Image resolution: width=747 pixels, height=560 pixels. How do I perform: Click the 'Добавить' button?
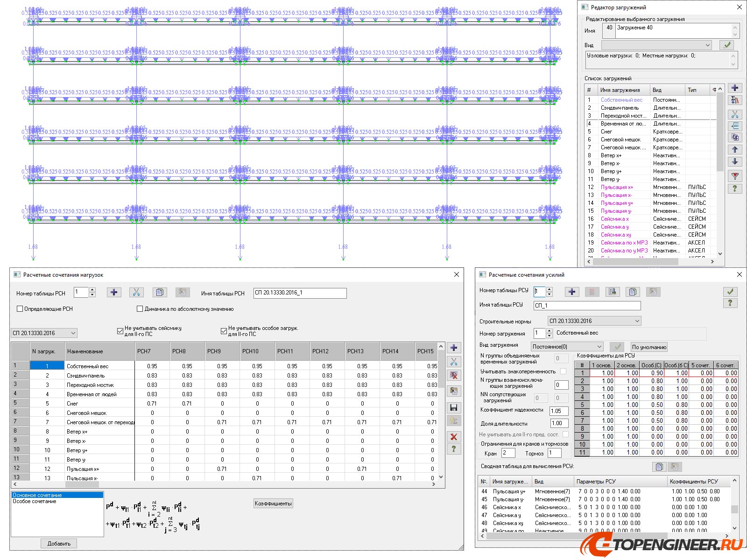pyautogui.click(x=59, y=544)
